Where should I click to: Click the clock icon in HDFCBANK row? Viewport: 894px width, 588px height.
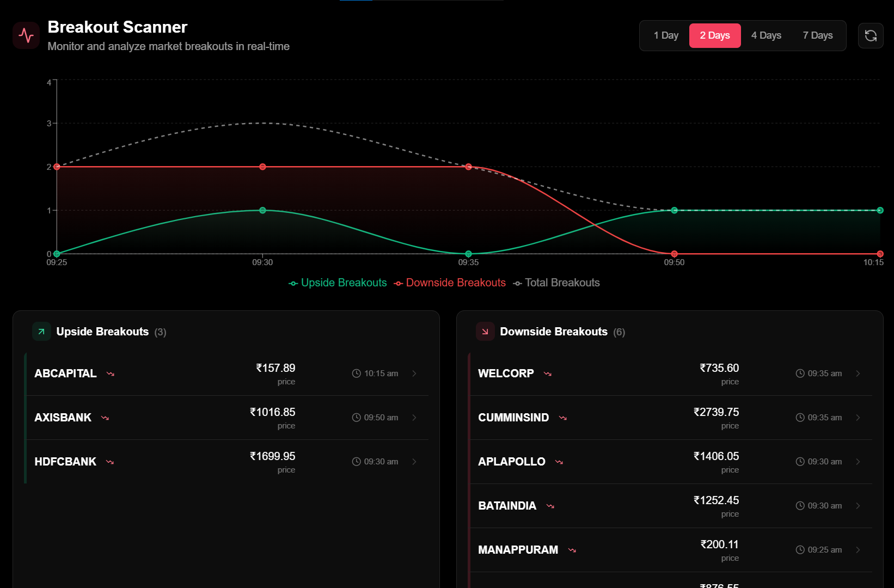tap(357, 462)
